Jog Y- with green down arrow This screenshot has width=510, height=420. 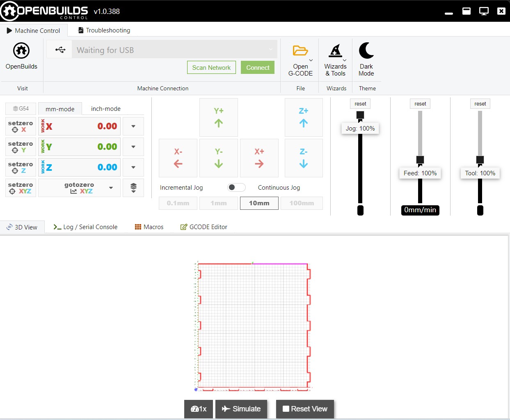point(219,158)
